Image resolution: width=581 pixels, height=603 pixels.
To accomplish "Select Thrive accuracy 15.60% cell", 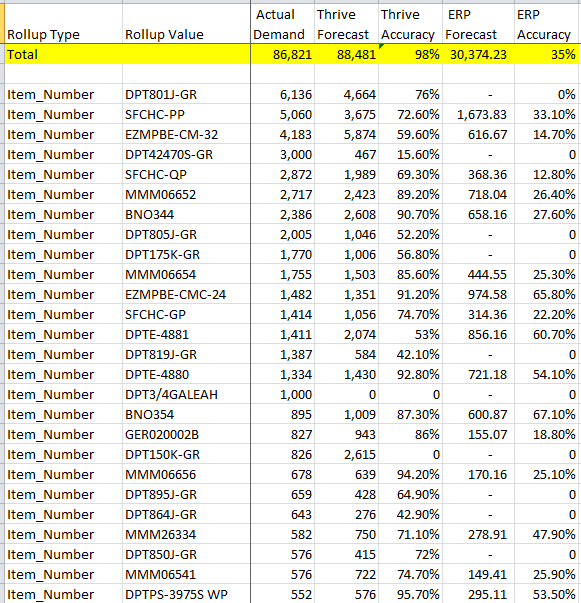I will pyautogui.click(x=410, y=154).
